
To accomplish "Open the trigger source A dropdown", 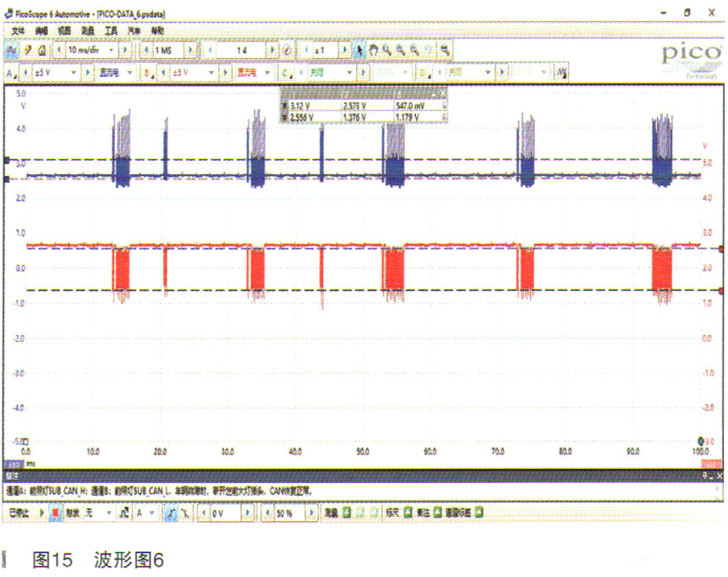I will [151, 513].
